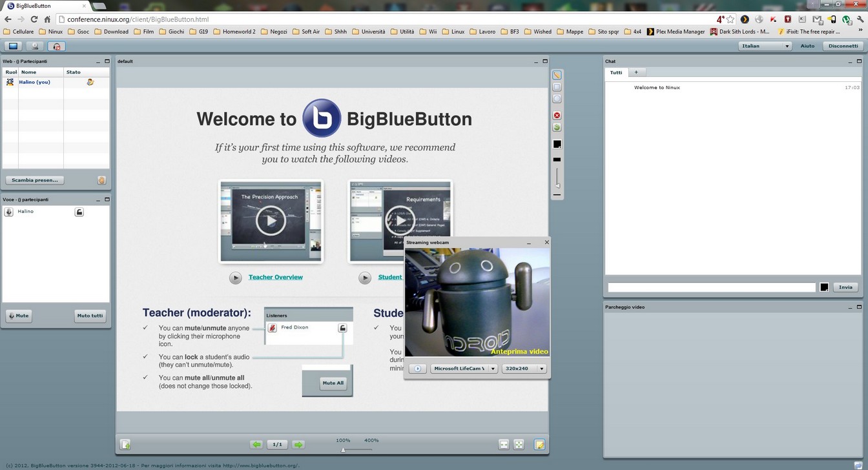Open the Microsoft LifeCam camera dropdown
Screen dimensions: 868x470
464,369
